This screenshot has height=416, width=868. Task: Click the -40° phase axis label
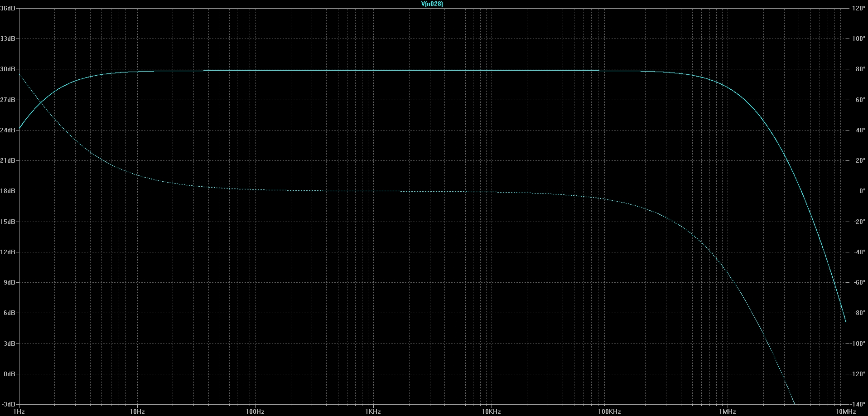[859, 252]
